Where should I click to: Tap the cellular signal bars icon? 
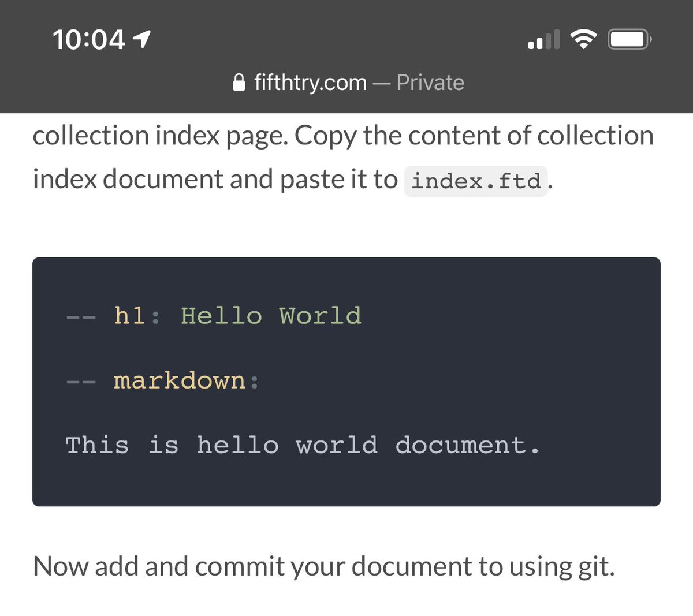click(545, 39)
